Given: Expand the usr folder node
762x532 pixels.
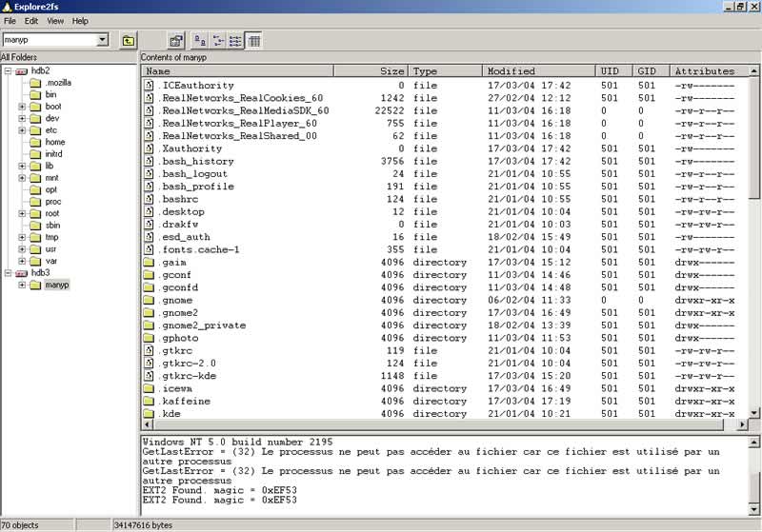Looking at the screenshot, I should pos(22,249).
